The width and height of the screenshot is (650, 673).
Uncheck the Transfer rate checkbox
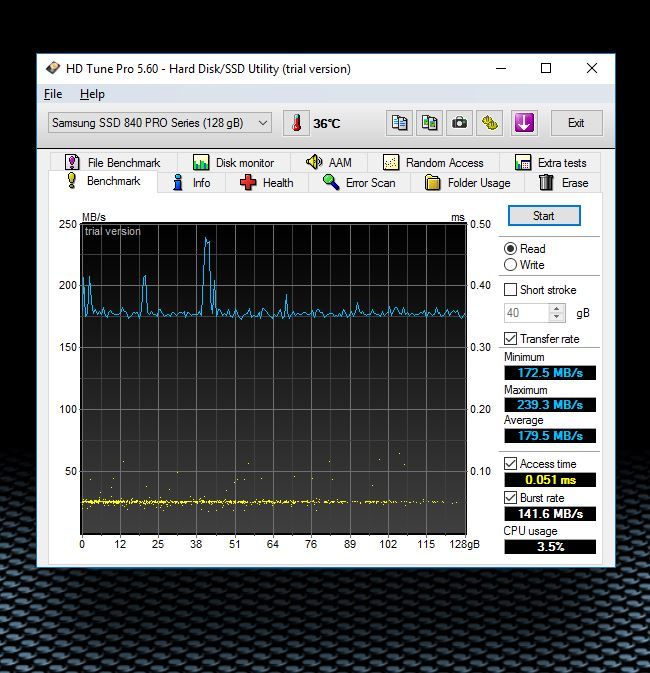click(x=510, y=339)
